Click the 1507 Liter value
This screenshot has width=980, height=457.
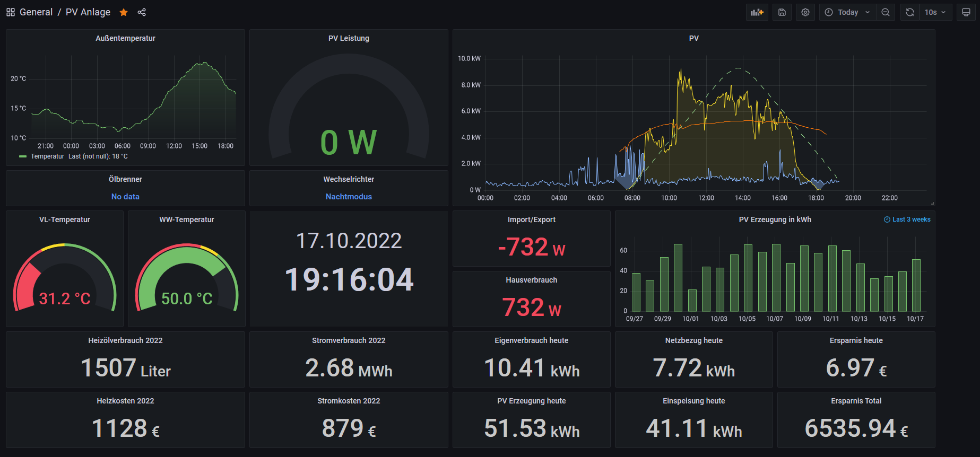(125, 368)
